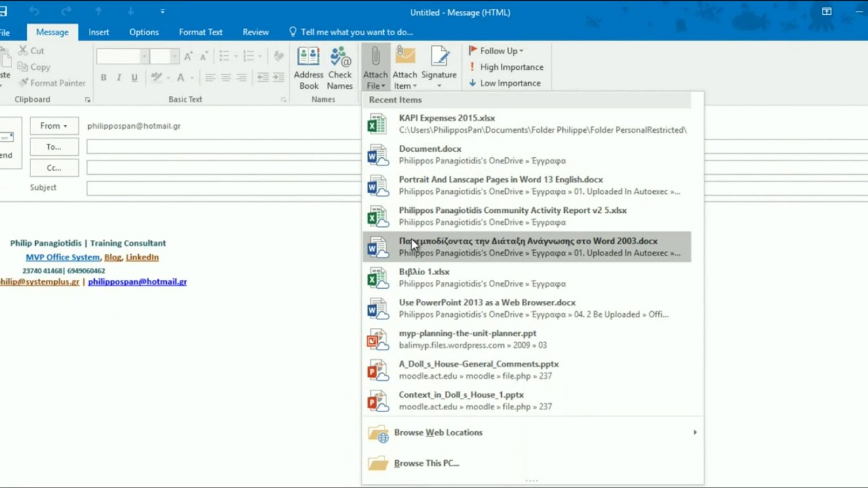868x488 pixels.
Task: Toggle italic formatting
Action: pos(119,78)
